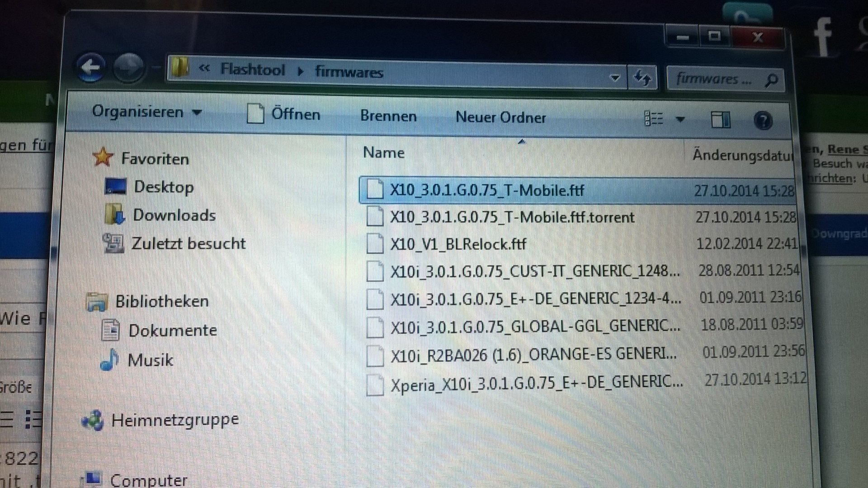Select Computer in navigation pane
868x488 pixels.
149,480
